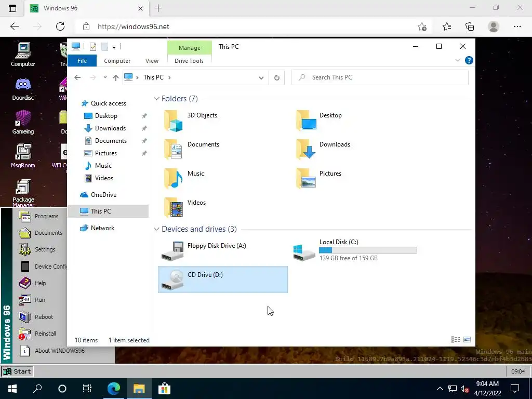Open the Windows Start menu on taskbar

point(12,389)
